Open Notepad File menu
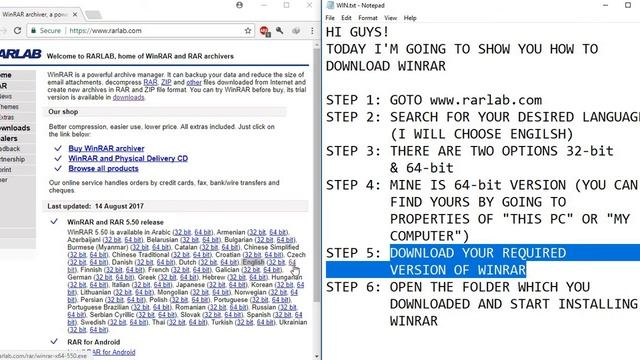Viewport: 640px width, 360px height. (330, 18)
